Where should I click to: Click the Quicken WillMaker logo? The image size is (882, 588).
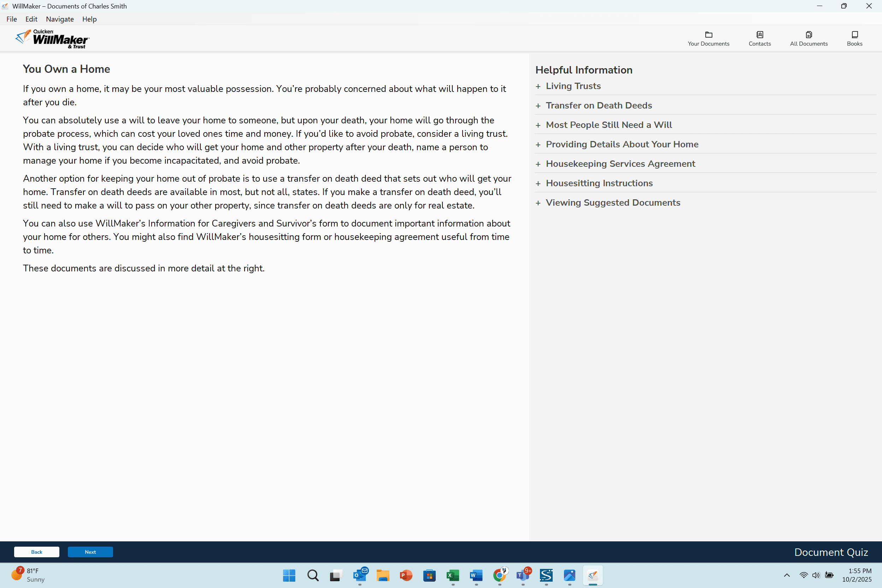pyautogui.click(x=52, y=39)
